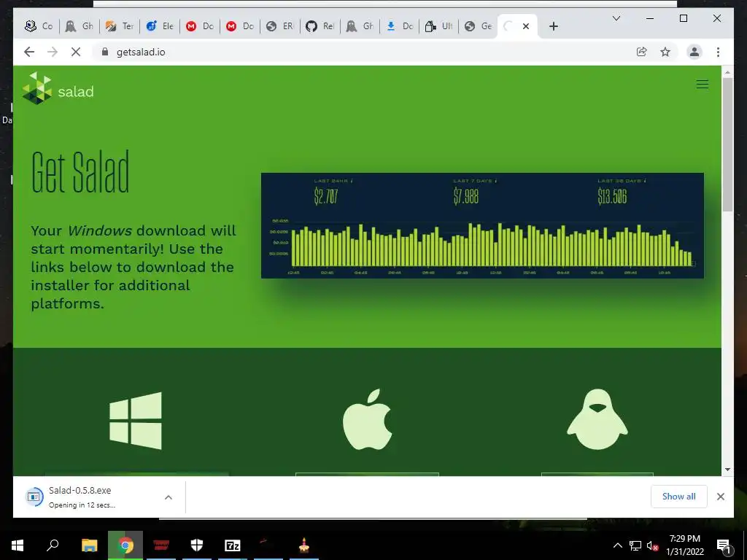Open Chrome's three-dot menu
The image size is (747, 560).
[718, 52]
